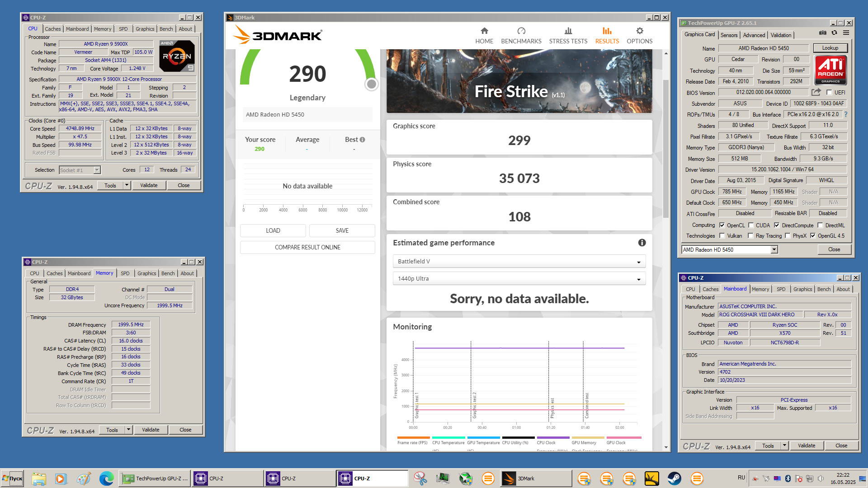Toggle the PhysX checkbox
The height and width of the screenshot is (488, 868).
[x=788, y=235]
